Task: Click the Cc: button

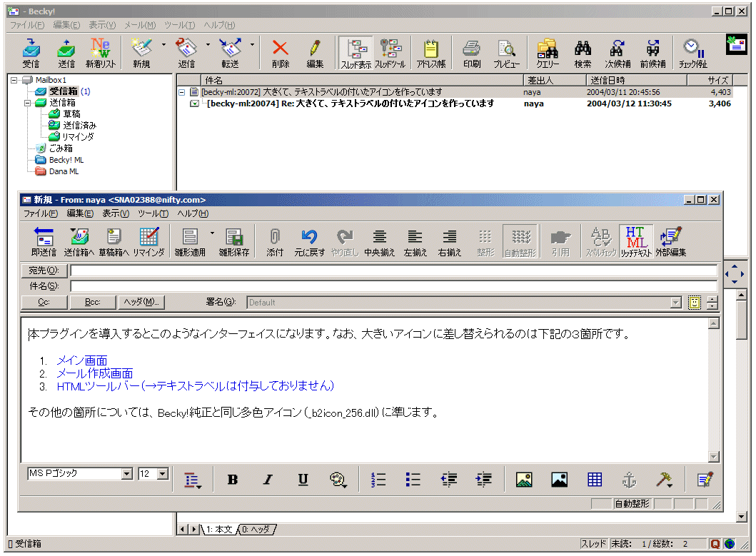Action: pyautogui.click(x=44, y=302)
